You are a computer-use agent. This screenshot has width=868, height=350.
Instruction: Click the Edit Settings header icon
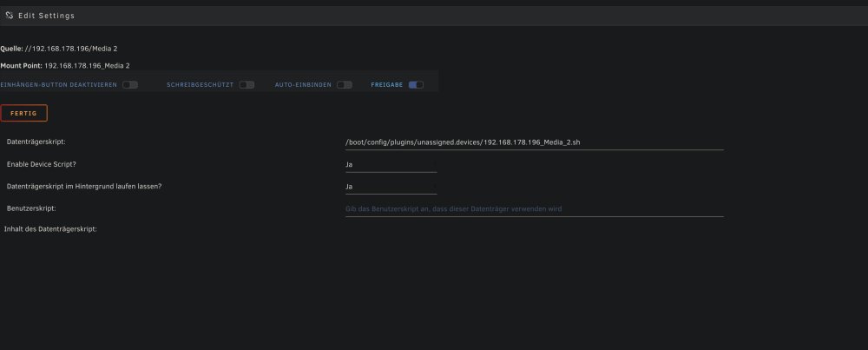9,16
